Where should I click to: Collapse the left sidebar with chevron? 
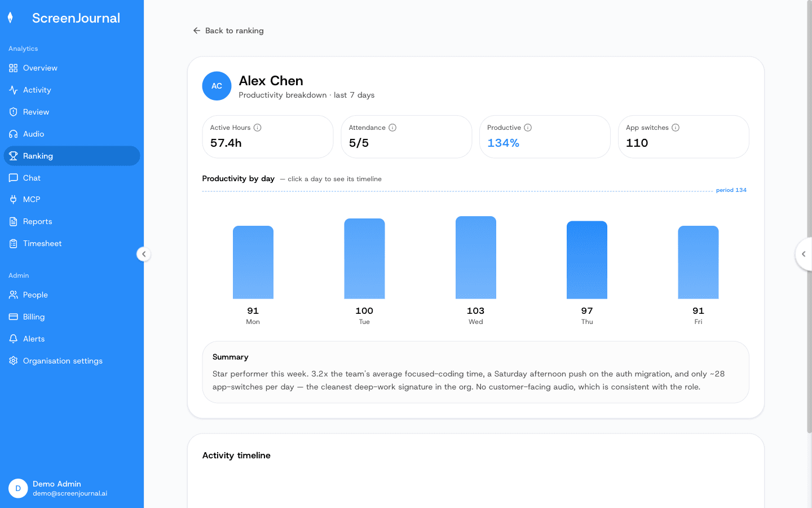144,254
